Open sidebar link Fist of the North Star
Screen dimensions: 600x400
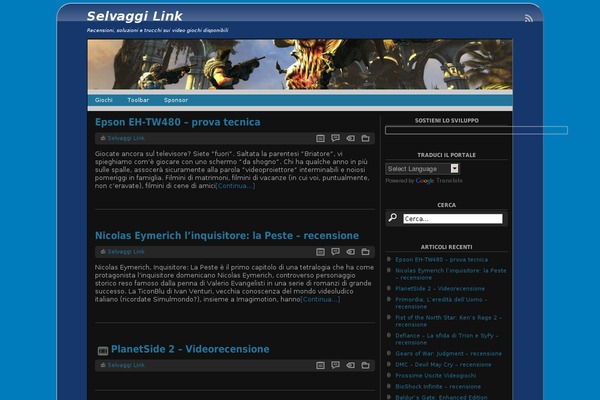pyautogui.click(x=448, y=321)
